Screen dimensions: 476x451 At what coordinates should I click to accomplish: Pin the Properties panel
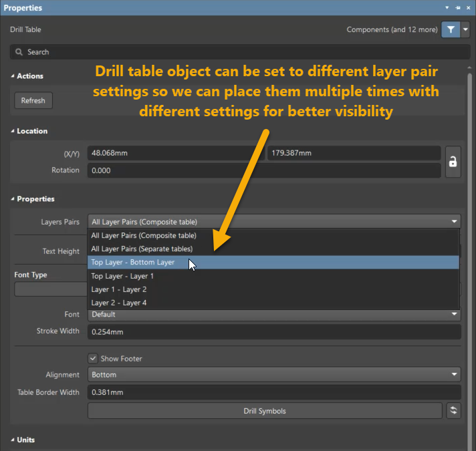[458, 7]
